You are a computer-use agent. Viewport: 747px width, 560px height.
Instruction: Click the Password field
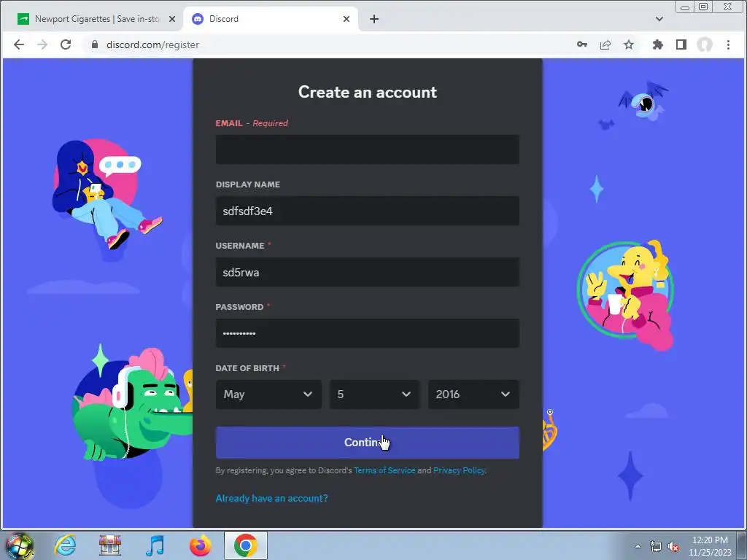[368, 333]
